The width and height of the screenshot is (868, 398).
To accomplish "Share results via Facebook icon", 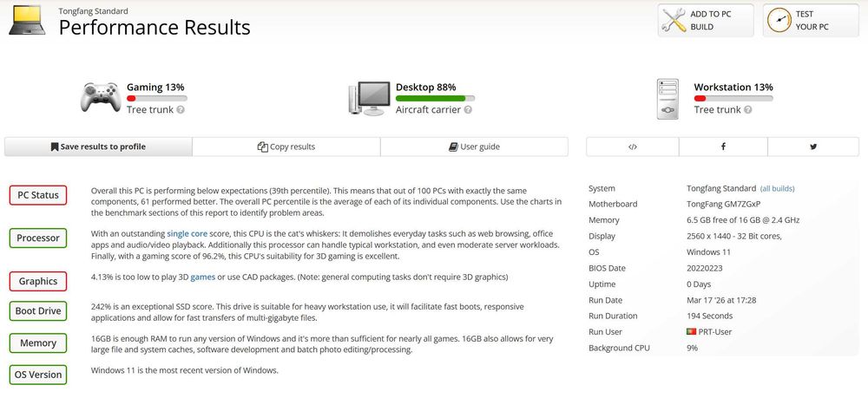I will coord(723,147).
